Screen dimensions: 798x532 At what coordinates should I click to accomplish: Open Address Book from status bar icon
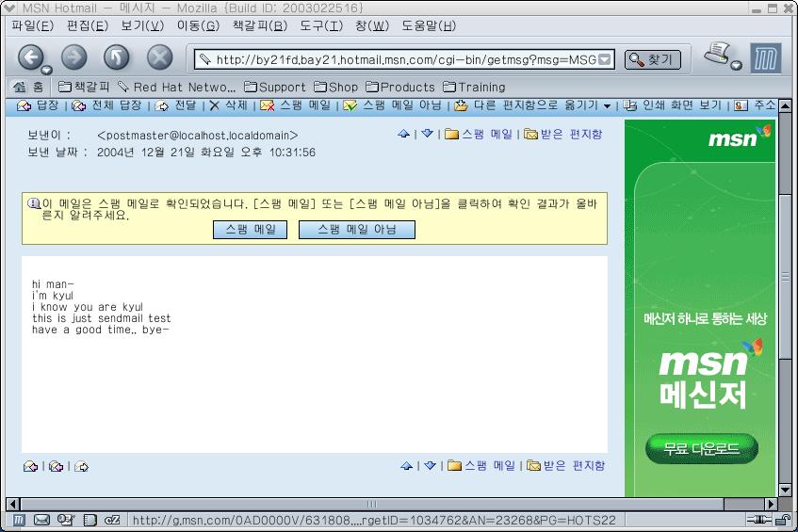point(90,520)
